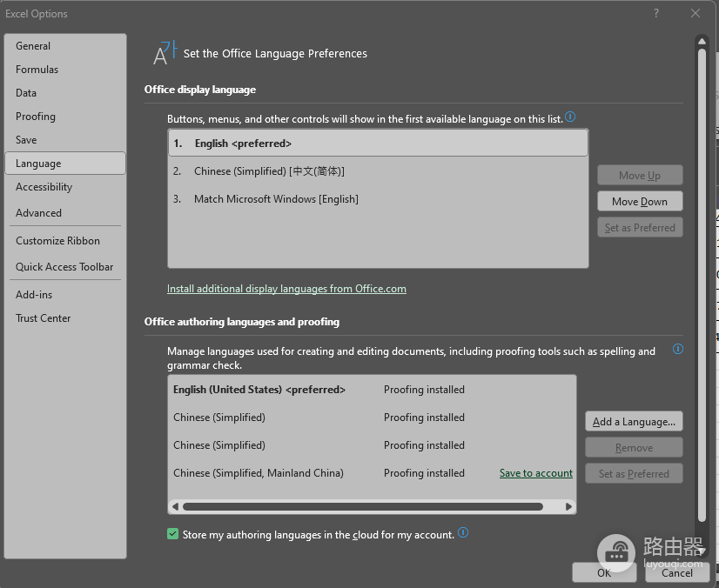
Task: Click the dialog vertical scrollbar thumb
Action: click(x=702, y=285)
